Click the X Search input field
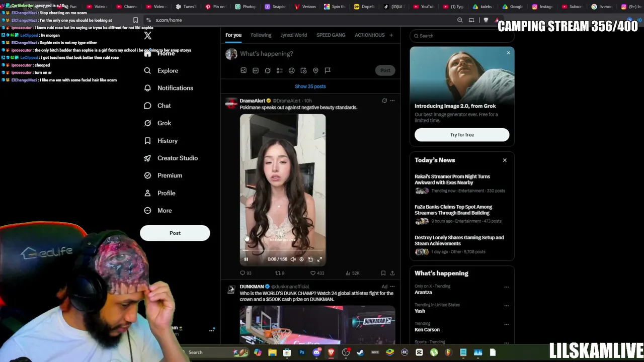 462,36
